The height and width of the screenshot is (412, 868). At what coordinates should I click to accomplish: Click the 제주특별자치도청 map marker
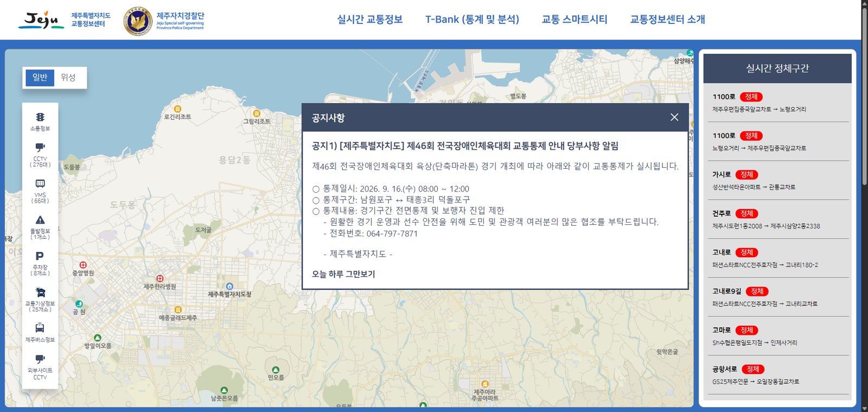[229, 286]
